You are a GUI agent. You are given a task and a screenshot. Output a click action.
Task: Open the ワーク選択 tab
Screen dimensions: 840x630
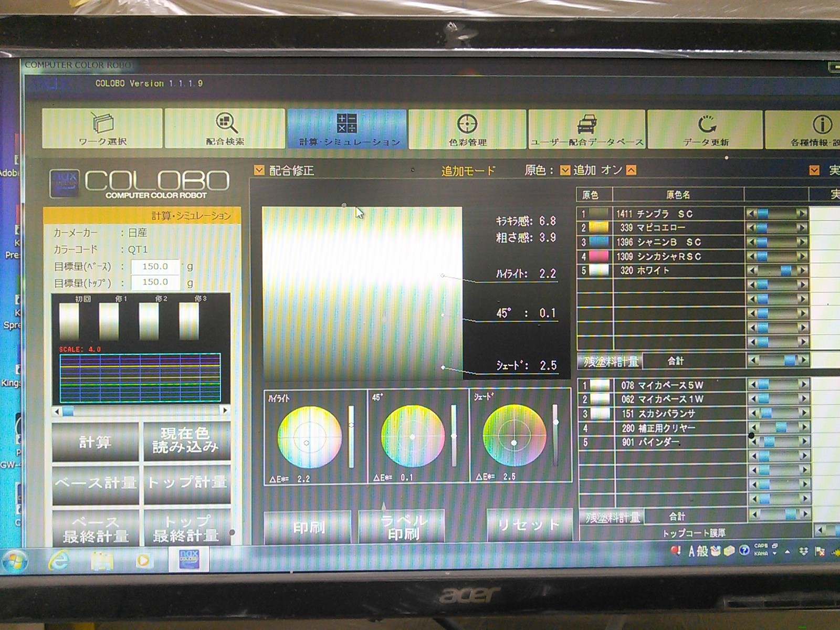pos(102,129)
